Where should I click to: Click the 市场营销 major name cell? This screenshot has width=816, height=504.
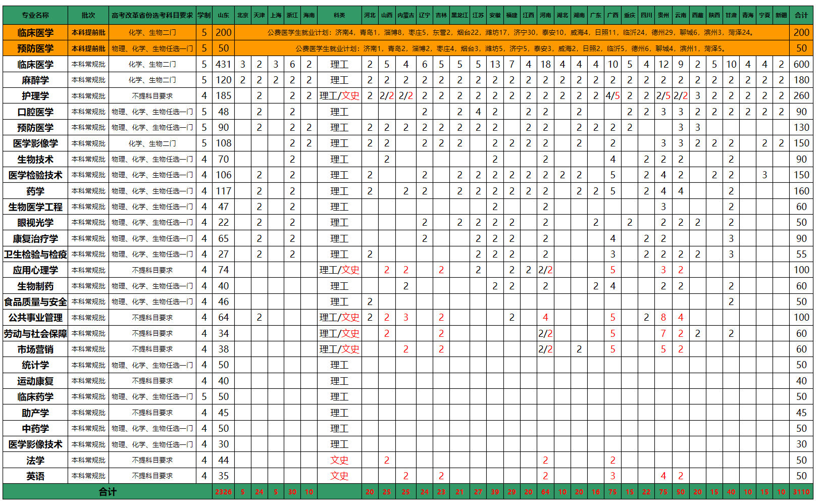[35, 349]
